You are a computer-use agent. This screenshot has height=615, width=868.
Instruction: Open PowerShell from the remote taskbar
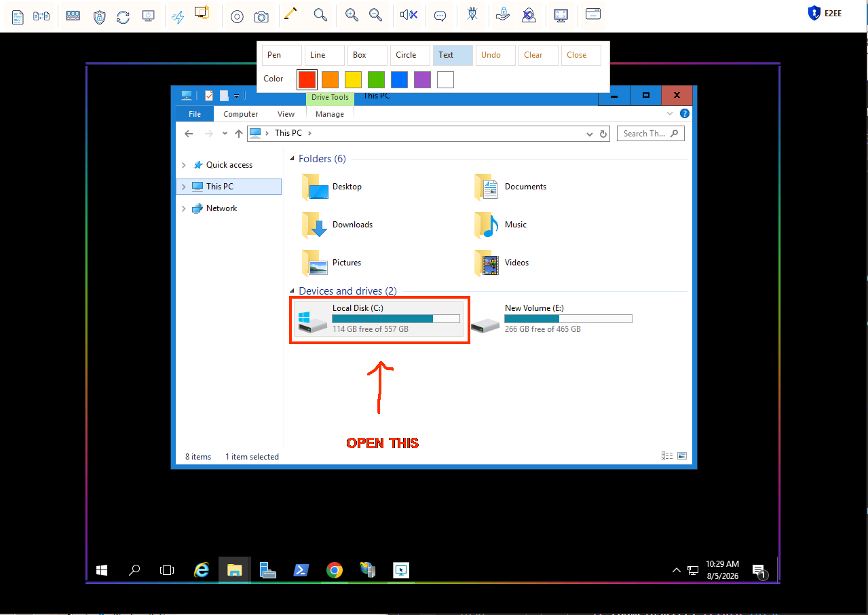coord(301,570)
